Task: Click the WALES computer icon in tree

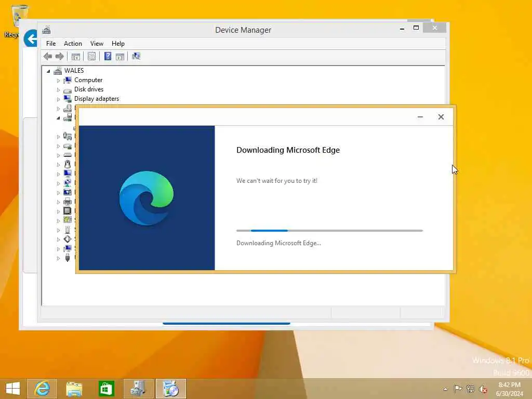Action: (58, 71)
